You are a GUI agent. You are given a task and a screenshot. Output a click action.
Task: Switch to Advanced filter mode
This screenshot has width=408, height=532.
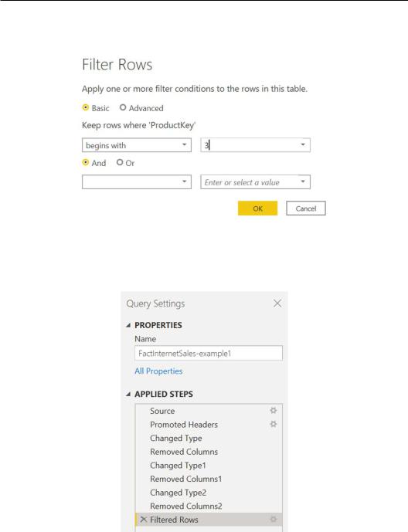tap(123, 107)
